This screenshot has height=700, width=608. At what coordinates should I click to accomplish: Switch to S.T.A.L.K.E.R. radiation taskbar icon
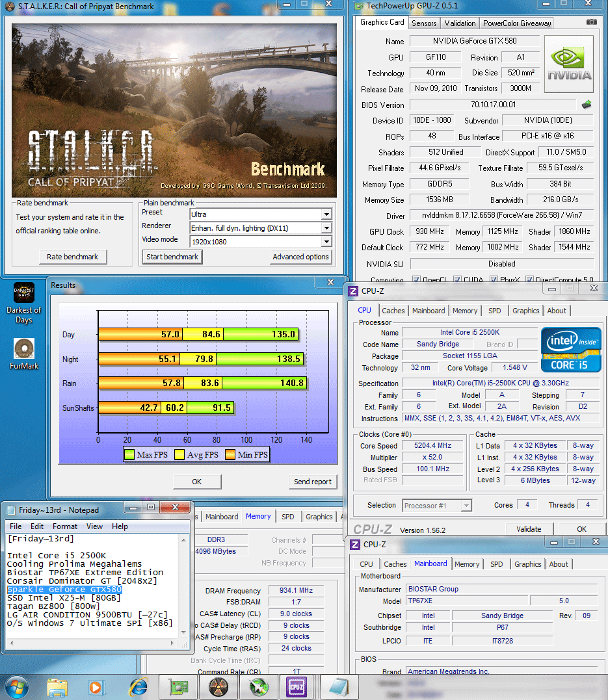tap(218, 688)
